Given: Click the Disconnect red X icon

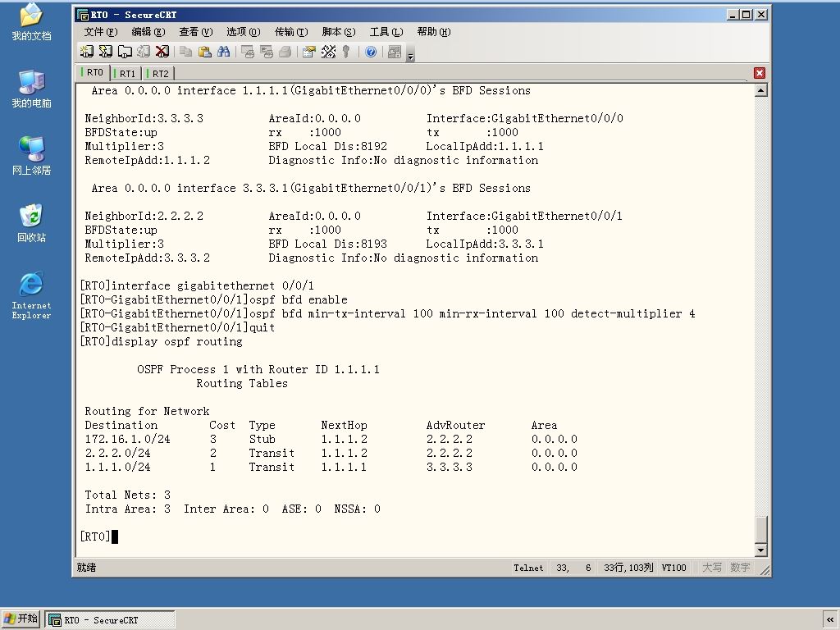Looking at the screenshot, I should click(162, 52).
